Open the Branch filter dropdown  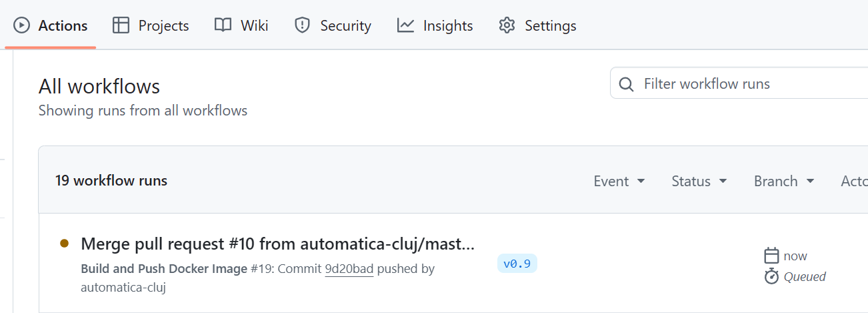pyautogui.click(x=784, y=181)
